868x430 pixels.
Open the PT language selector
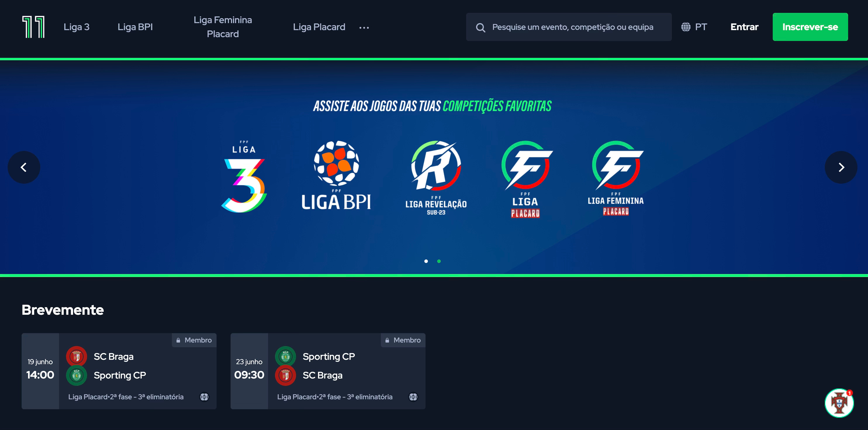pos(694,27)
